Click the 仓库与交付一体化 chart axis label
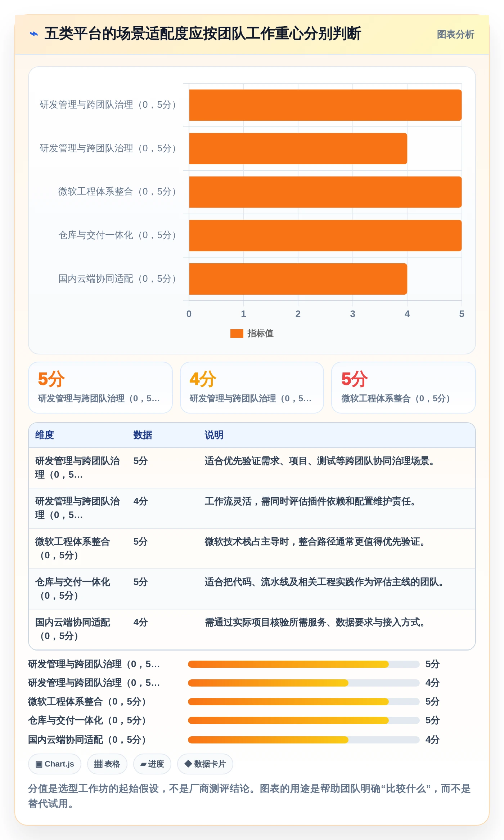The height and width of the screenshot is (840, 504). point(118,235)
